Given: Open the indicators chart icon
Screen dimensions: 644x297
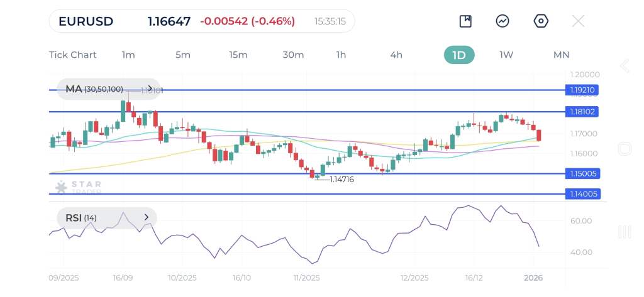Looking at the screenshot, I should (x=502, y=21).
